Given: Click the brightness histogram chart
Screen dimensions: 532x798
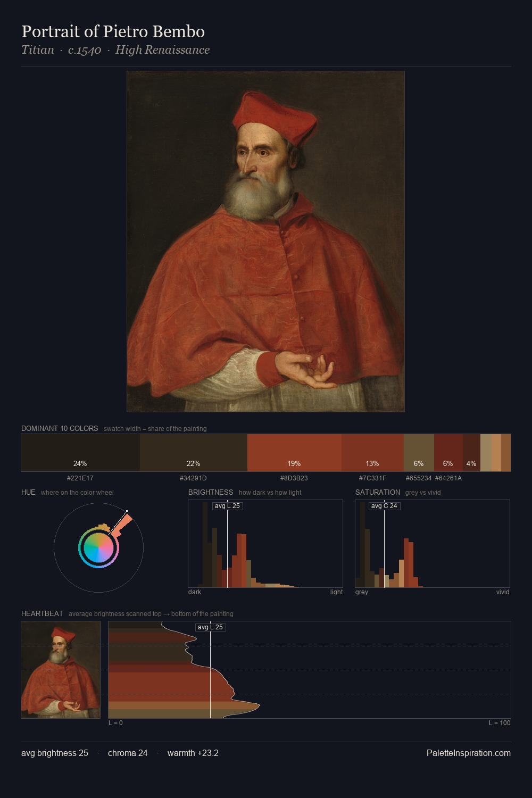Looking at the screenshot, I should click(265, 544).
